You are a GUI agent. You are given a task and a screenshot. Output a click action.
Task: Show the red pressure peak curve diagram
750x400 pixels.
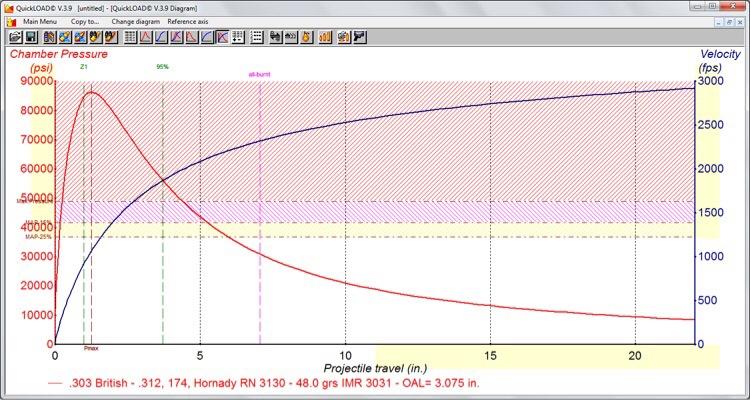[146, 37]
